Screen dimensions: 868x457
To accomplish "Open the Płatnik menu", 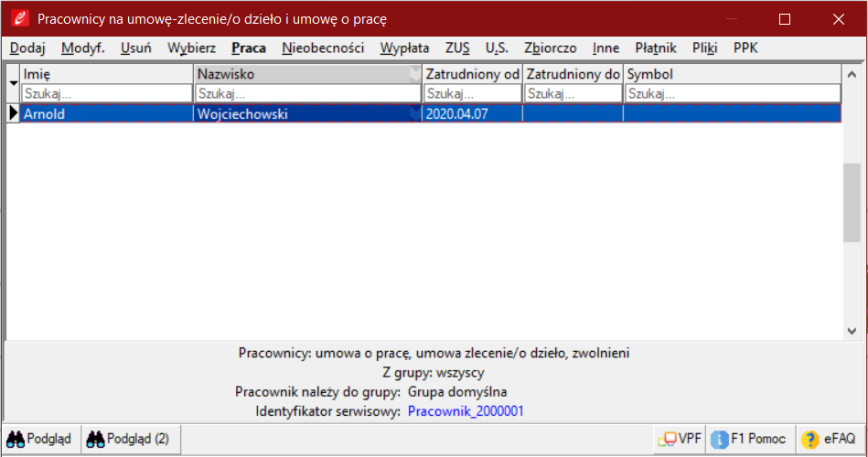I will pyautogui.click(x=653, y=48).
